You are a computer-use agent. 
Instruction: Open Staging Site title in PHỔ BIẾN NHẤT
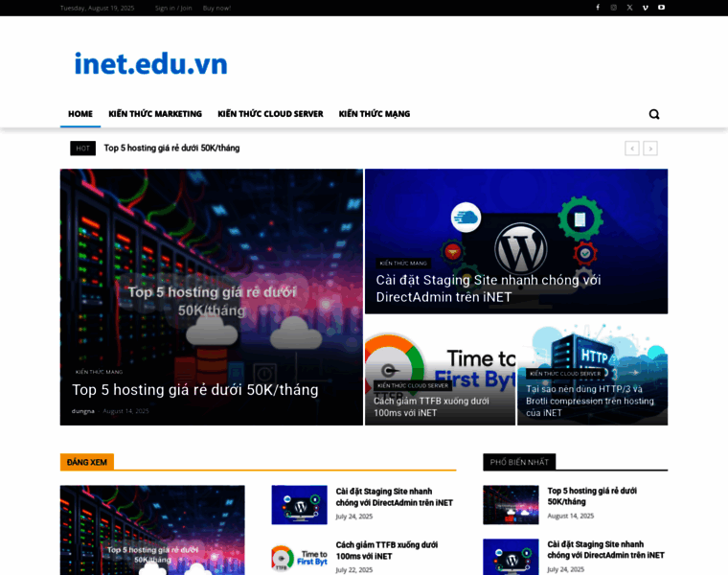click(606, 549)
